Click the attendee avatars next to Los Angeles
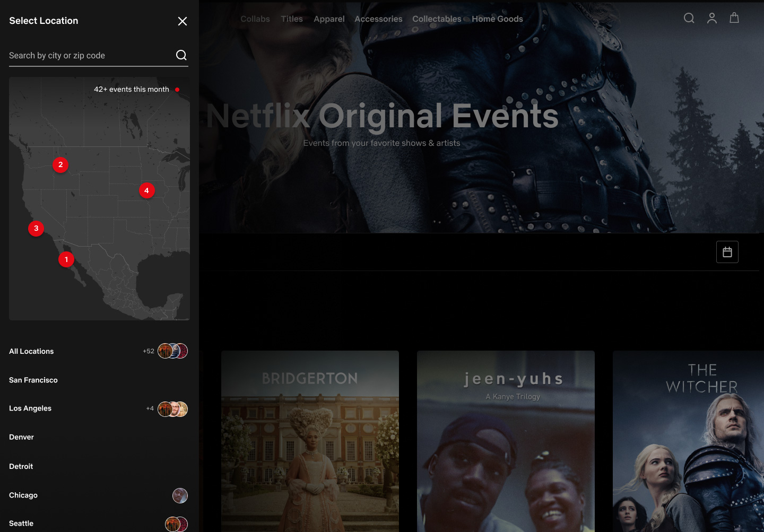The width and height of the screenshot is (764, 532). pyautogui.click(x=173, y=409)
